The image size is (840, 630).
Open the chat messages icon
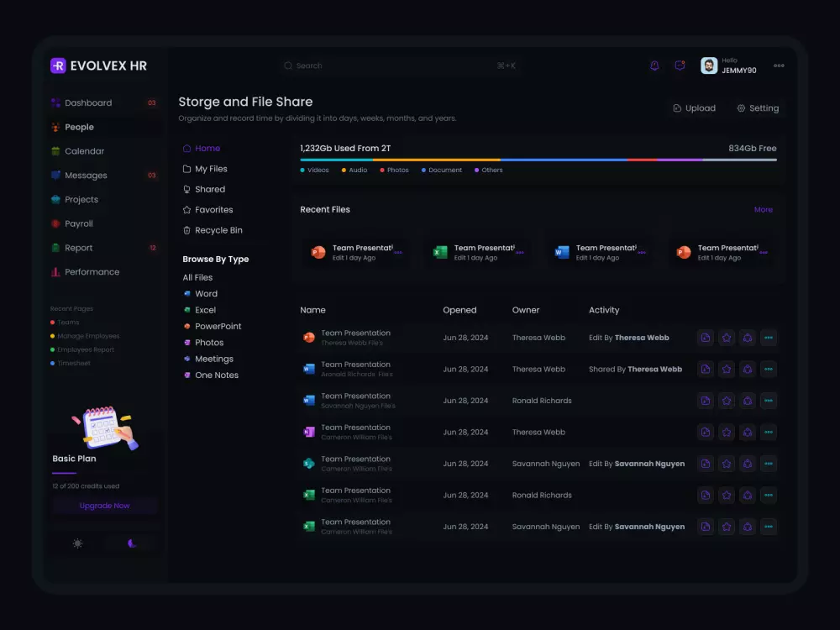point(680,66)
